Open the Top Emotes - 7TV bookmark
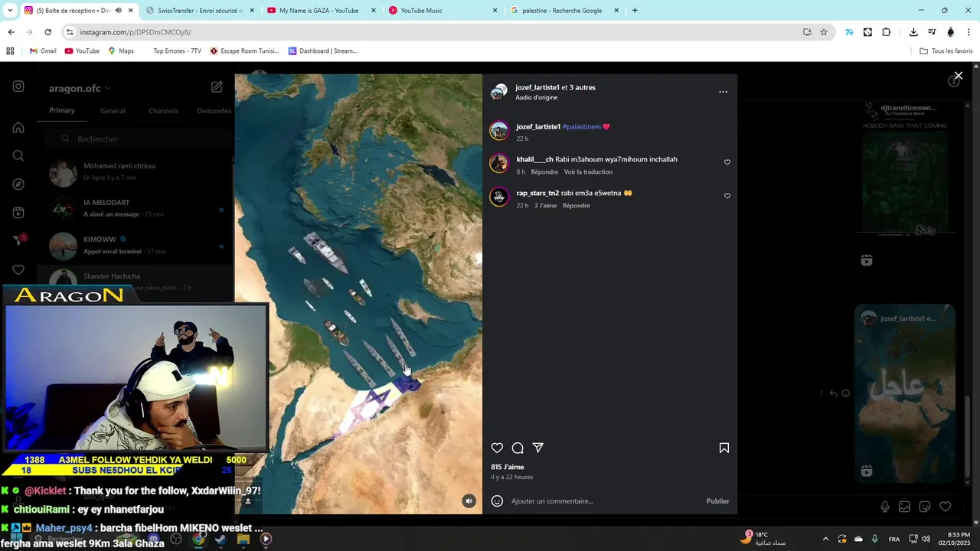Screen dimensions: 980x551 pos(177,51)
